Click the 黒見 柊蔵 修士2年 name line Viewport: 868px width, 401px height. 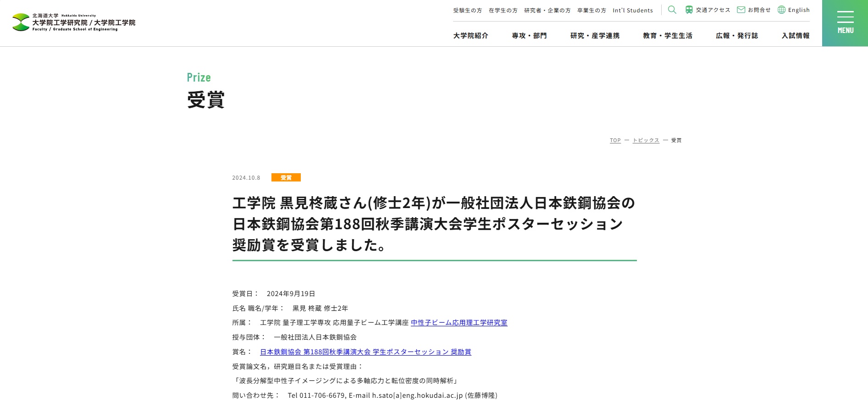tap(290, 308)
